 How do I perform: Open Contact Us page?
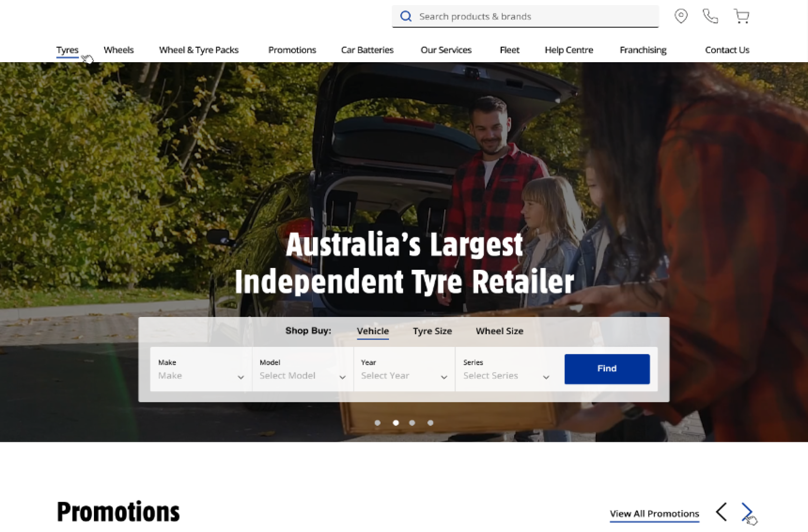[727, 50]
